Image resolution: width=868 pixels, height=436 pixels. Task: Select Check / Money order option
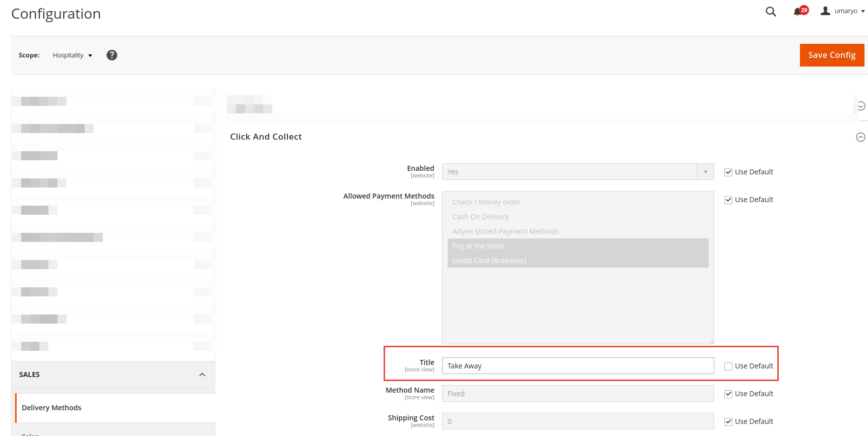point(486,202)
